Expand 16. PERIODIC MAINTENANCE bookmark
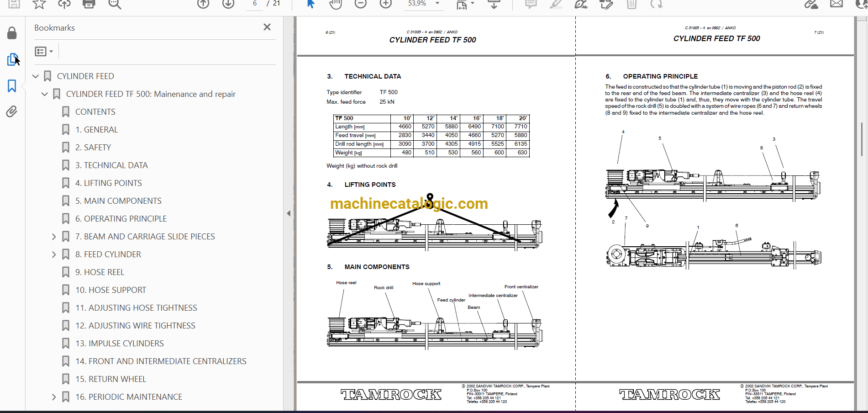 pos(54,397)
